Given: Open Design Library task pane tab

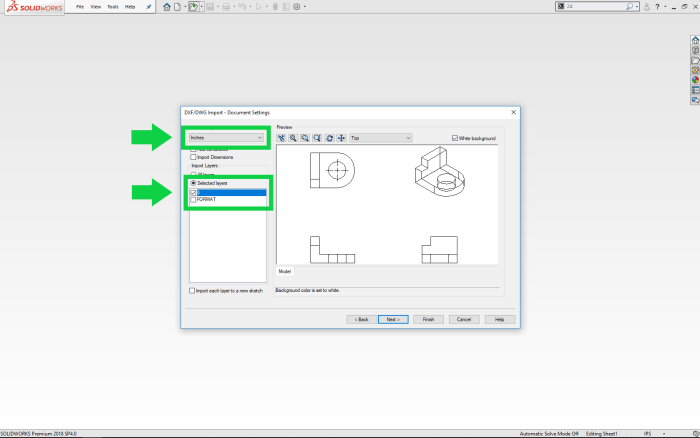Looking at the screenshot, I should (695, 50).
